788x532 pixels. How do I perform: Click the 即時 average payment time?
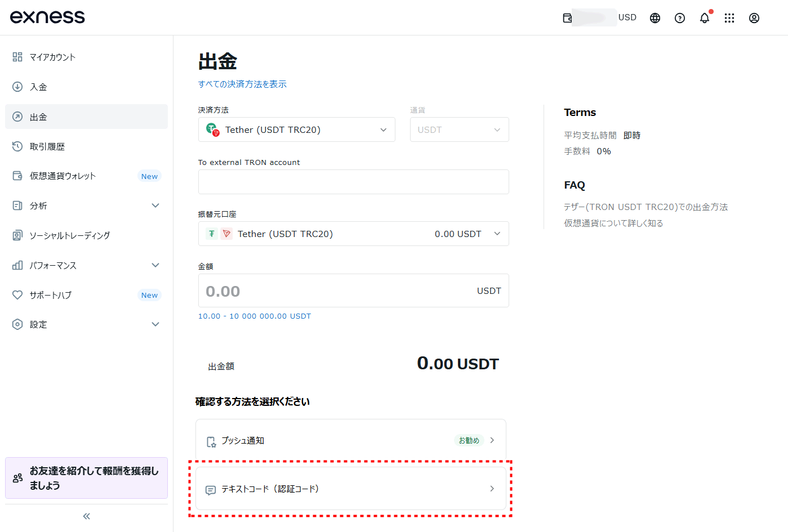(x=632, y=136)
